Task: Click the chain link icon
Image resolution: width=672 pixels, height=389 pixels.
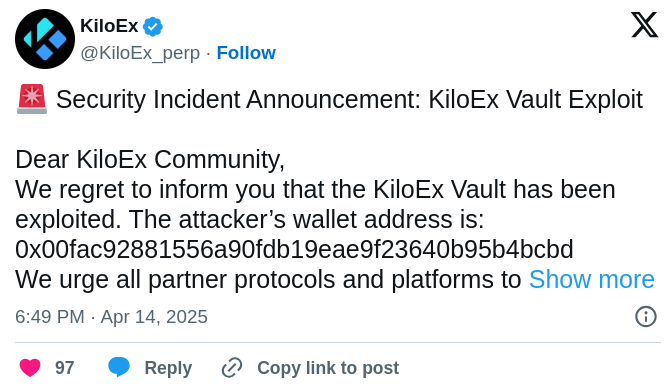Action: [x=232, y=368]
